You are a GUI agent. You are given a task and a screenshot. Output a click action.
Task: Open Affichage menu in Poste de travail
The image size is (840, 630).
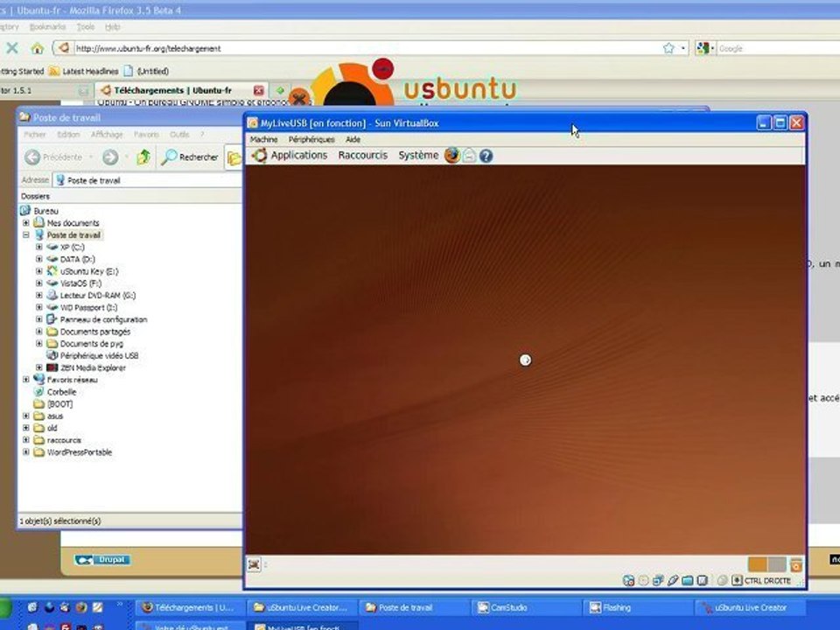click(x=107, y=135)
